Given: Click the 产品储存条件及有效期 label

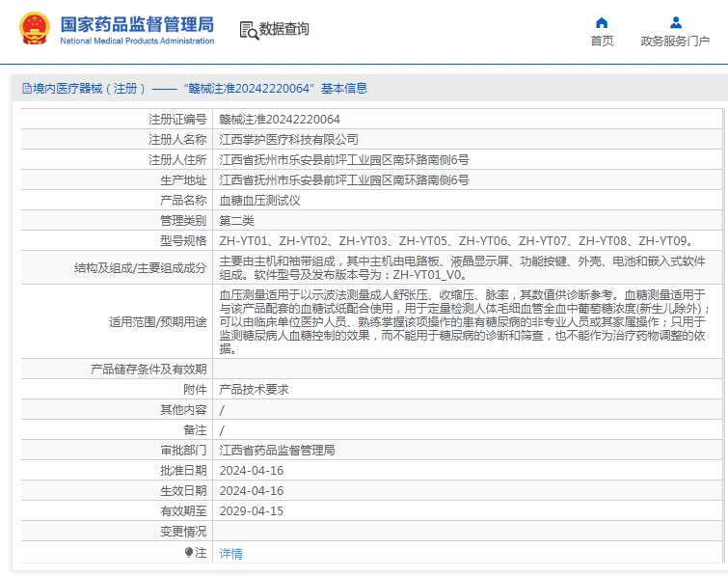Looking at the screenshot, I should pyautogui.click(x=148, y=370).
